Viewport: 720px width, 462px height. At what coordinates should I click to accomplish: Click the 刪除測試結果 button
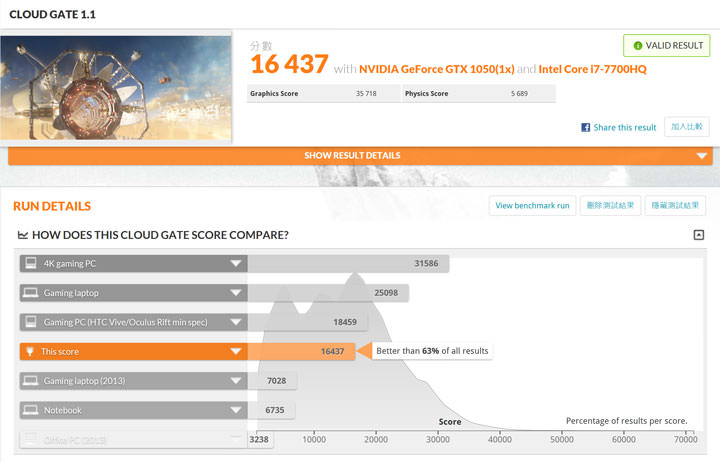pos(610,206)
